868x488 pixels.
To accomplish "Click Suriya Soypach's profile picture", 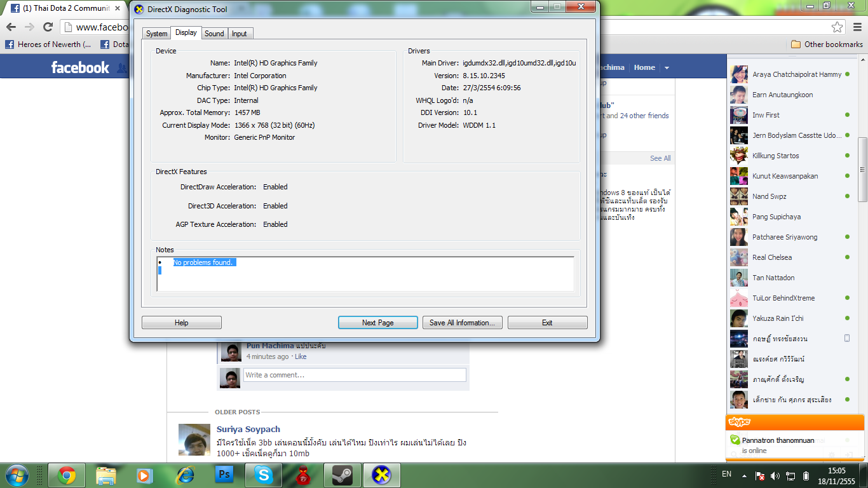I will pyautogui.click(x=194, y=440).
